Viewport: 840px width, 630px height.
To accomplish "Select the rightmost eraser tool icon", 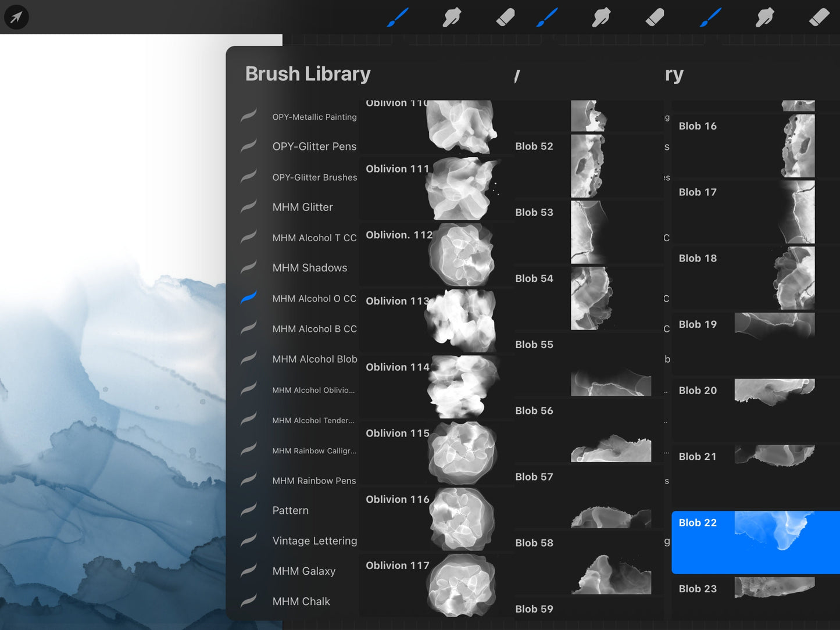I will click(819, 17).
